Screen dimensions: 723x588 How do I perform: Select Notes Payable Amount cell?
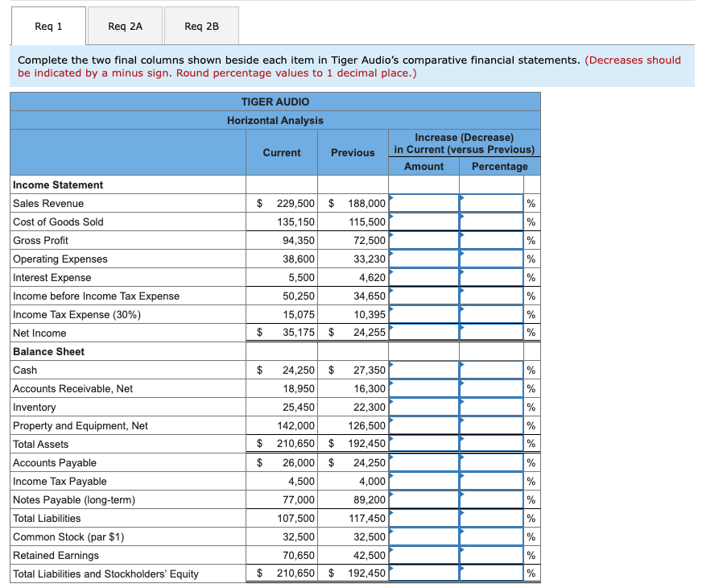coord(423,499)
